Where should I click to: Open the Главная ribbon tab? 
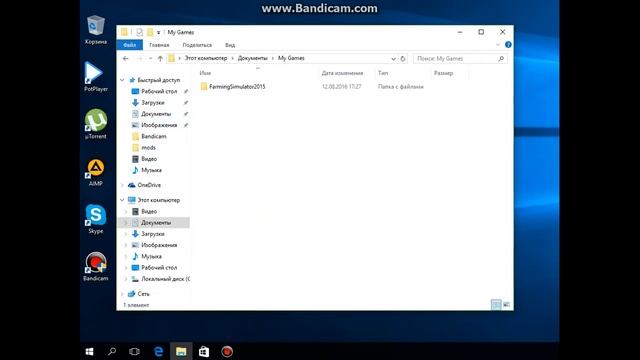click(159, 45)
